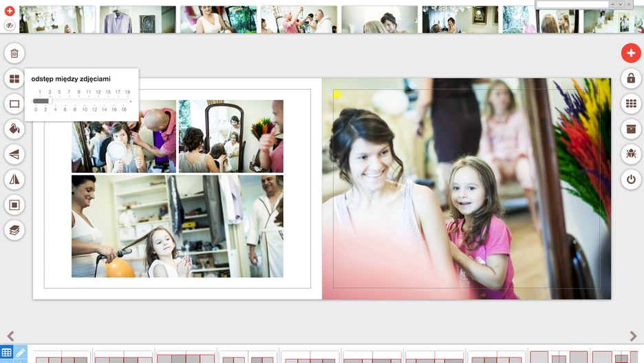Screen dimensions: 644x363
Task: Select the woman in white dress thumbnail
Action: point(219,19)
